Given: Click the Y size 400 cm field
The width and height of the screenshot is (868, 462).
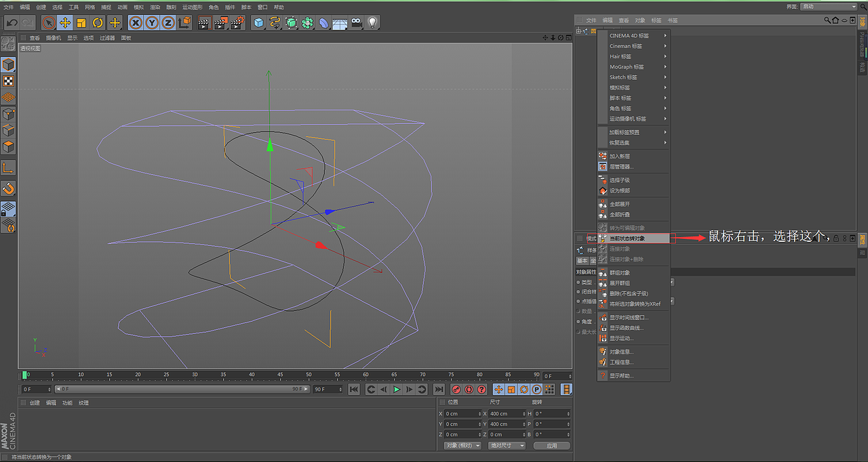Looking at the screenshot, I should (x=507, y=424).
